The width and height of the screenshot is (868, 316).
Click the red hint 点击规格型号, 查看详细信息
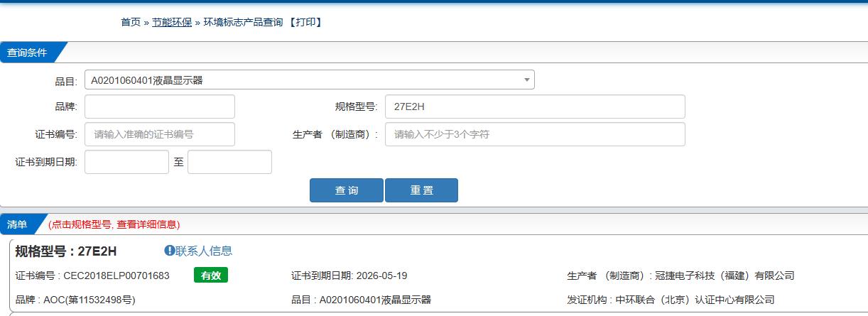tap(114, 224)
